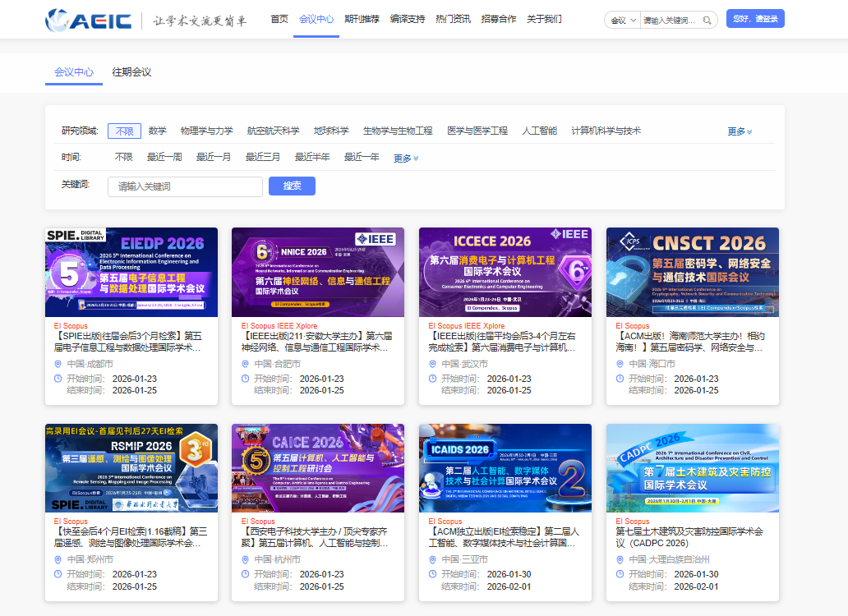Open the CNSCT 2026 conference banner
This screenshot has height=616, width=848.
coord(693,273)
